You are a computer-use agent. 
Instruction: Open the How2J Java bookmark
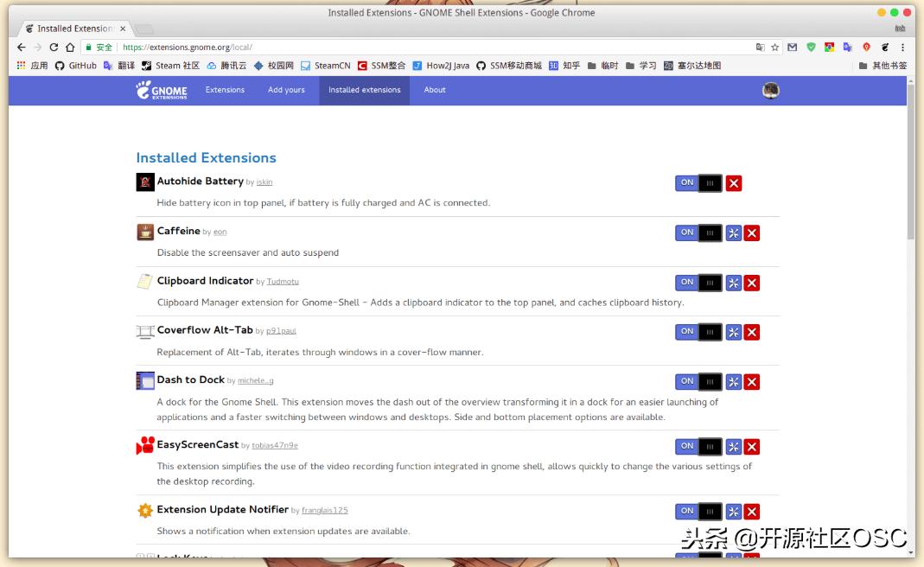(x=441, y=66)
